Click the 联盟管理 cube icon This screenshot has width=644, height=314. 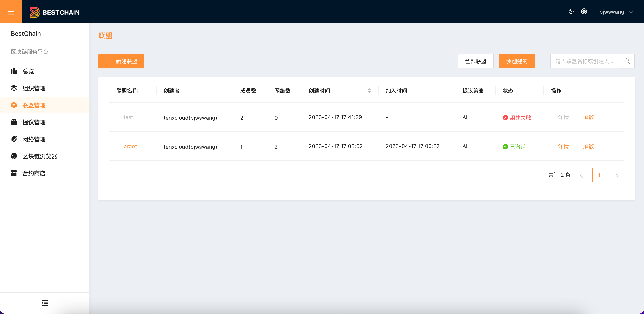click(x=14, y=105)
